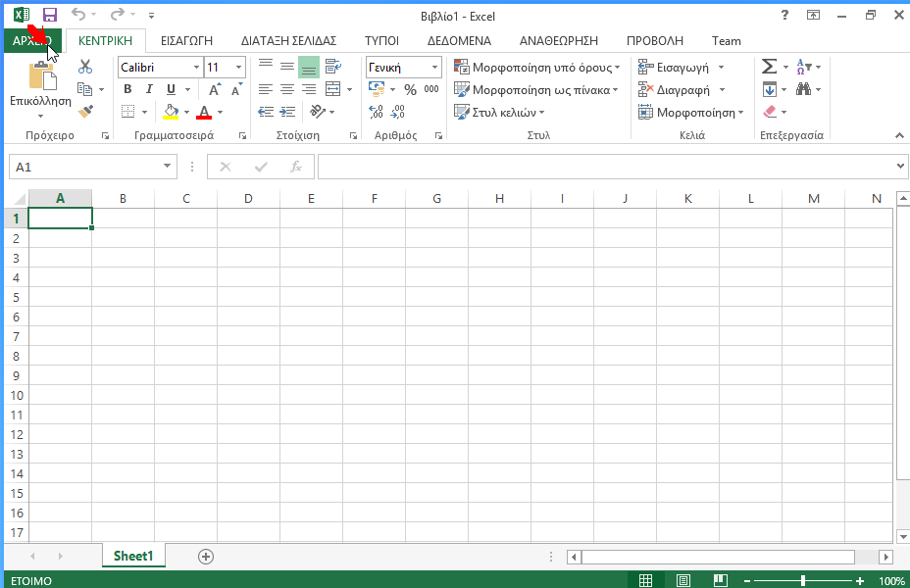Click the Redo arrow icon
The height and width of the screenshot is (588, 910).
tap(118, 15)
